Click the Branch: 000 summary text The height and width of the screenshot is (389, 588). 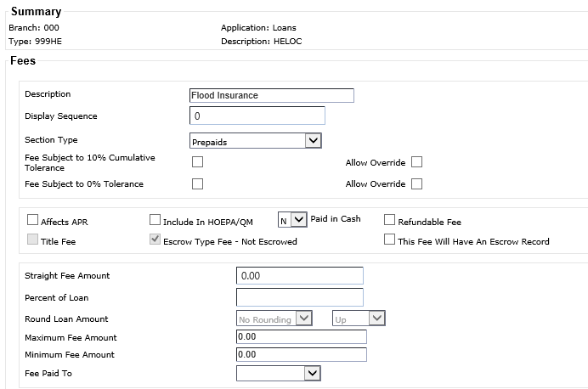click(x=34, y=28)
